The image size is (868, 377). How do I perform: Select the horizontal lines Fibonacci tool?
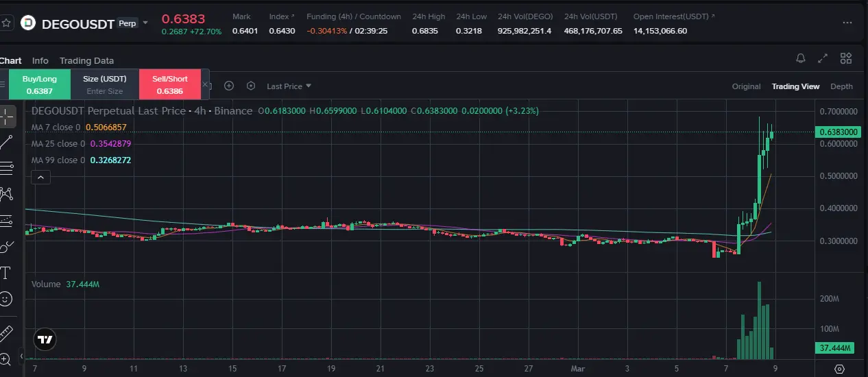[6, 167]
